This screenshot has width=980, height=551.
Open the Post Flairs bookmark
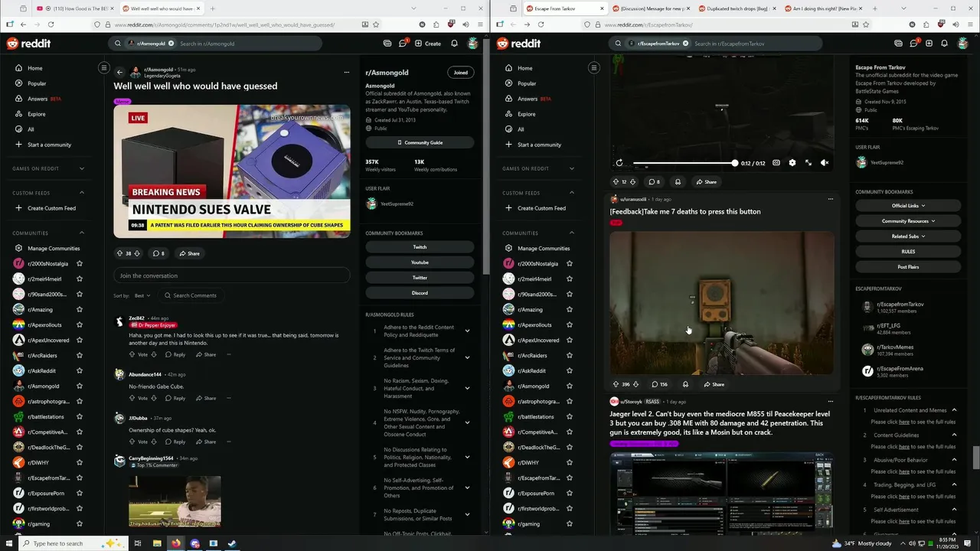pos(908,267)
